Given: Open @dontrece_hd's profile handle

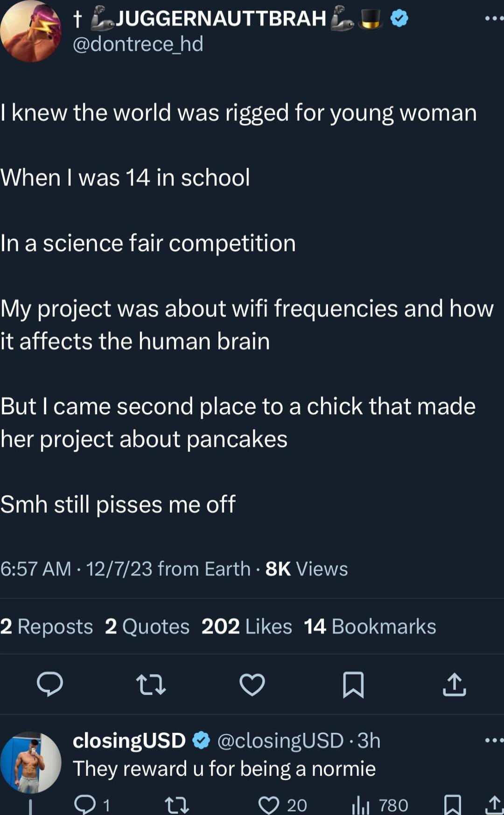Looking at the screenshot, I should tap(137, 43).
